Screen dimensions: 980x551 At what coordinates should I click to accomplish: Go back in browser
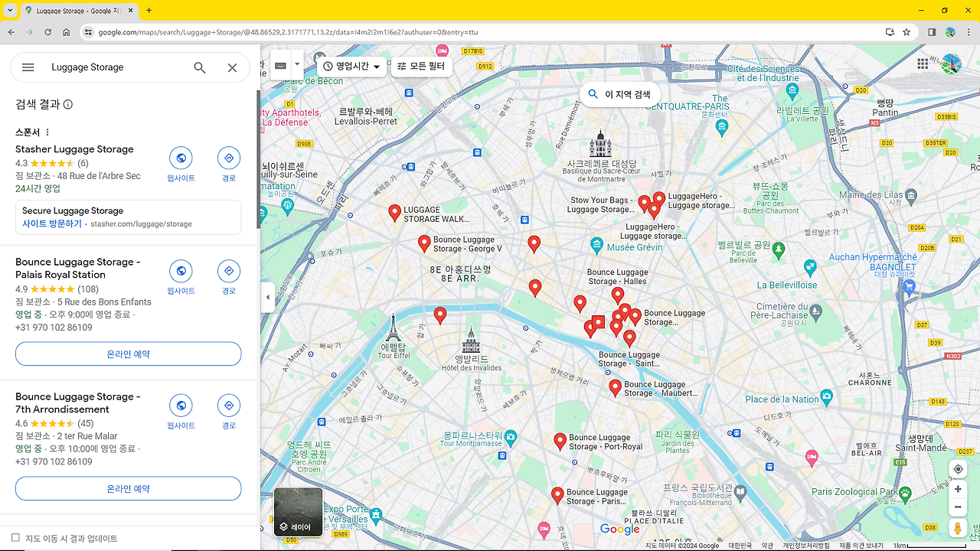click(11, 32)
